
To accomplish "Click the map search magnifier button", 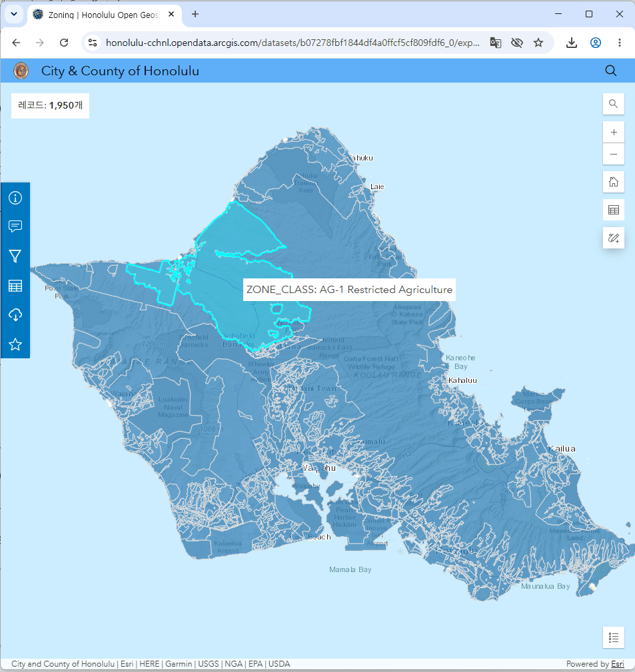I will [614, 104].
